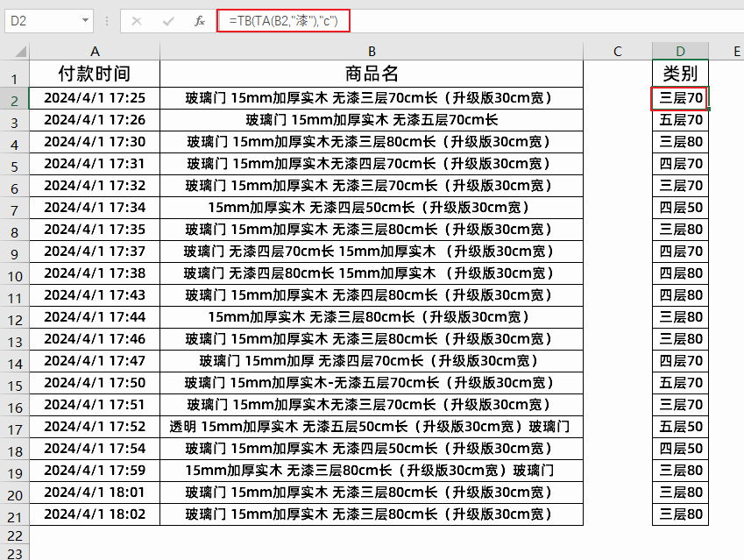This screenshot has width=744, height=560.
Task: Click product cell starting with 透明 15mm加厚实木
Action: click(x=372, y=427)
